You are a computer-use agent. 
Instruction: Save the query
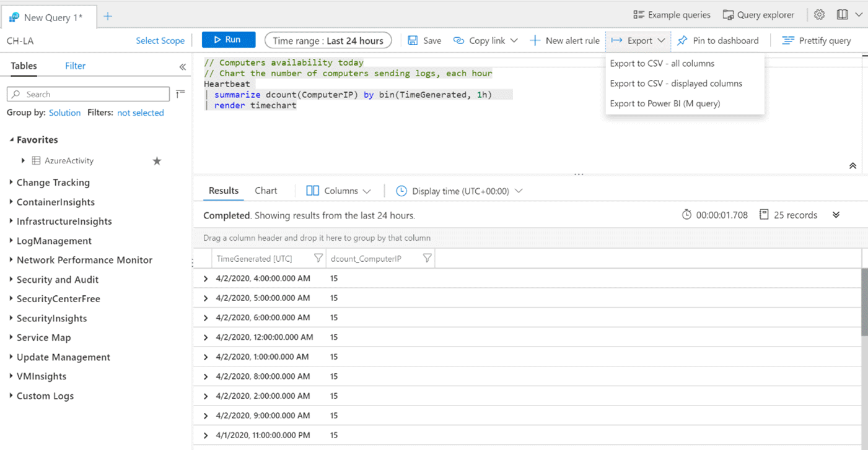(424, 40)
